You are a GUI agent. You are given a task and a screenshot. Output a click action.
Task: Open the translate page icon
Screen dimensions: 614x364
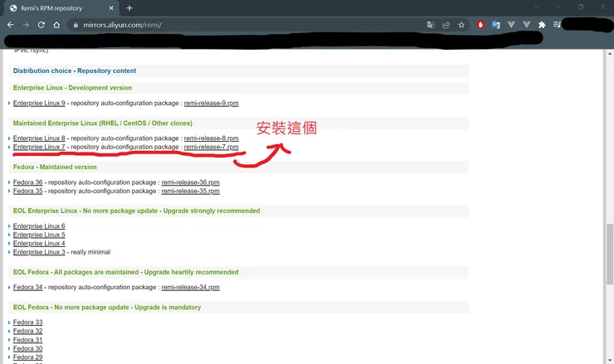tap(431, 25)
